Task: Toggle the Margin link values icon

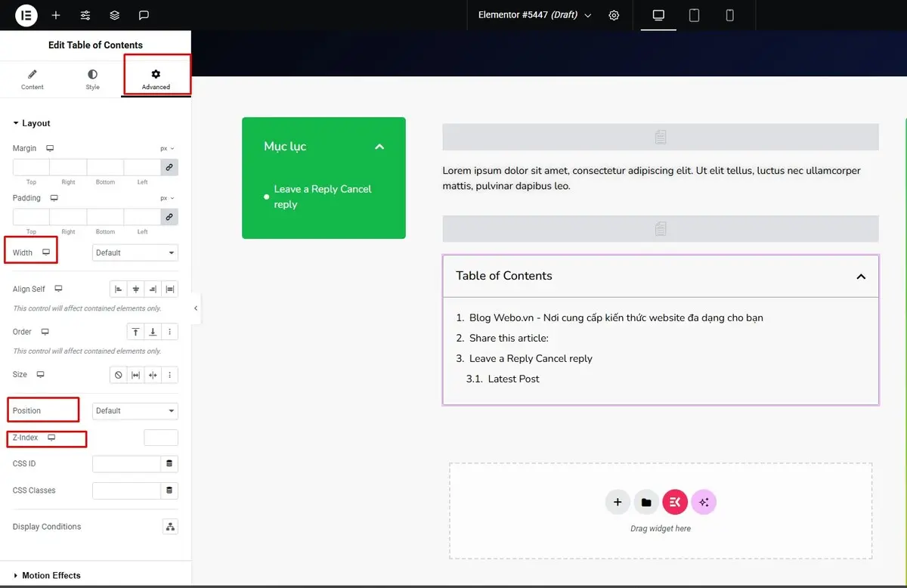Action: click(x=169, y=167)
